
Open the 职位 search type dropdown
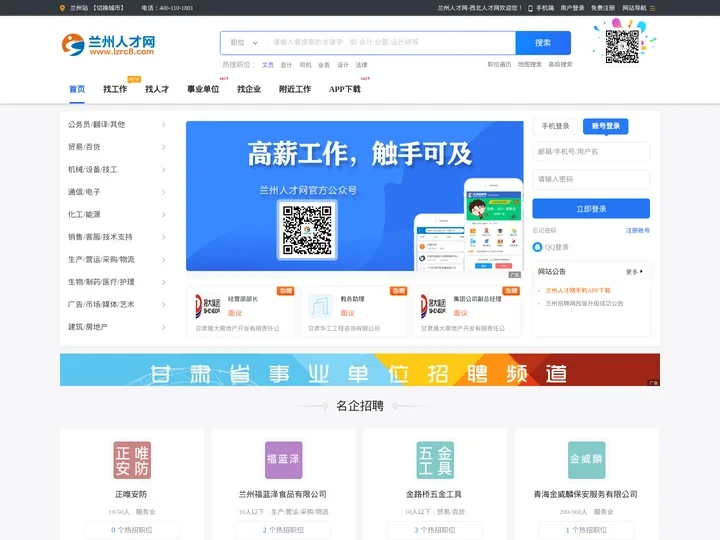244,43
